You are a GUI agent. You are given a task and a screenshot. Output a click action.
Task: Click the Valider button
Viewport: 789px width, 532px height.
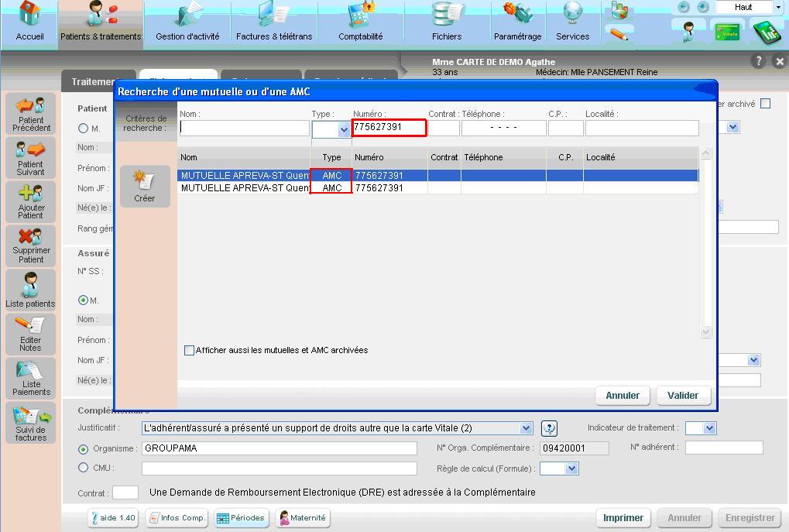683,396
